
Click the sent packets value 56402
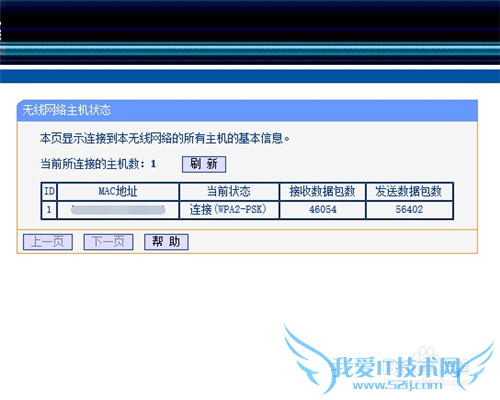[409, 210]
